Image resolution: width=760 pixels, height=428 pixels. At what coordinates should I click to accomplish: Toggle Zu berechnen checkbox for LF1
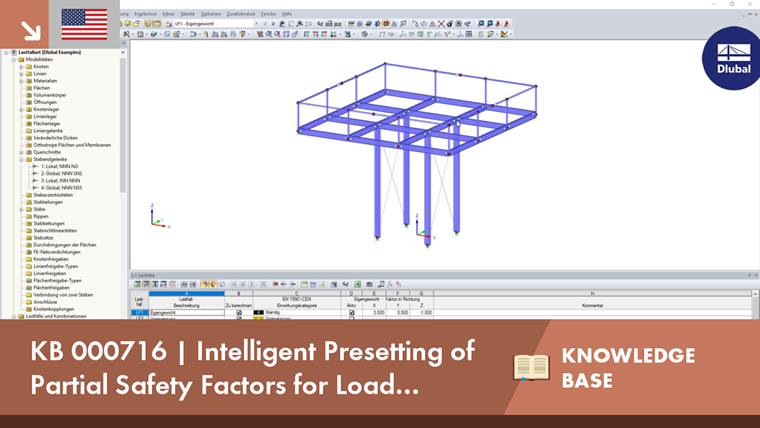tap(238, 313)
